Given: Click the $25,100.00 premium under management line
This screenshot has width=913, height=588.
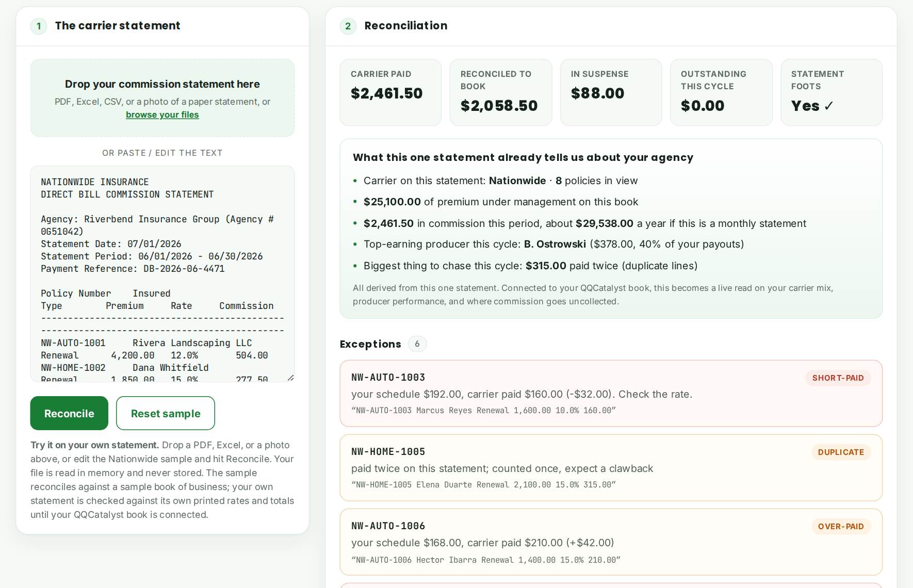Looking at the screenshot, I should pos(501,202).
